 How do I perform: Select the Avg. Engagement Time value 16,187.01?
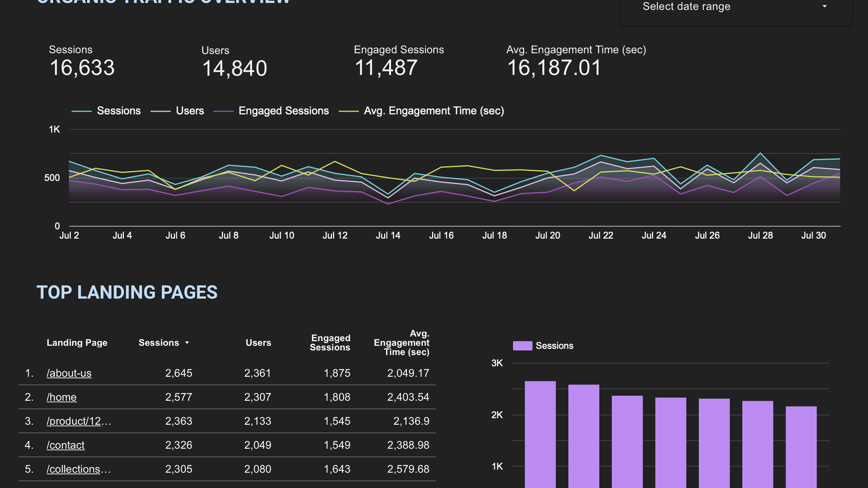pyautogui.click(x=554, y=68)
